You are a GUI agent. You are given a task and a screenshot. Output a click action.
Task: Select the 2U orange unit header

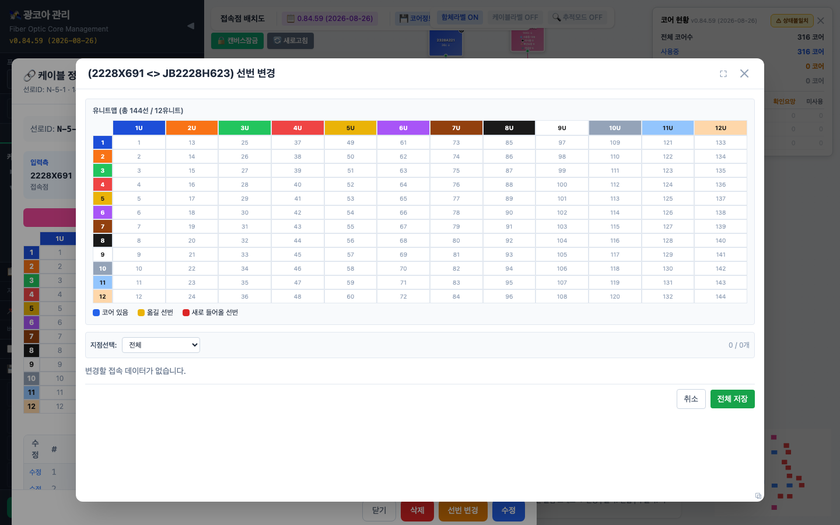[192, 128]
